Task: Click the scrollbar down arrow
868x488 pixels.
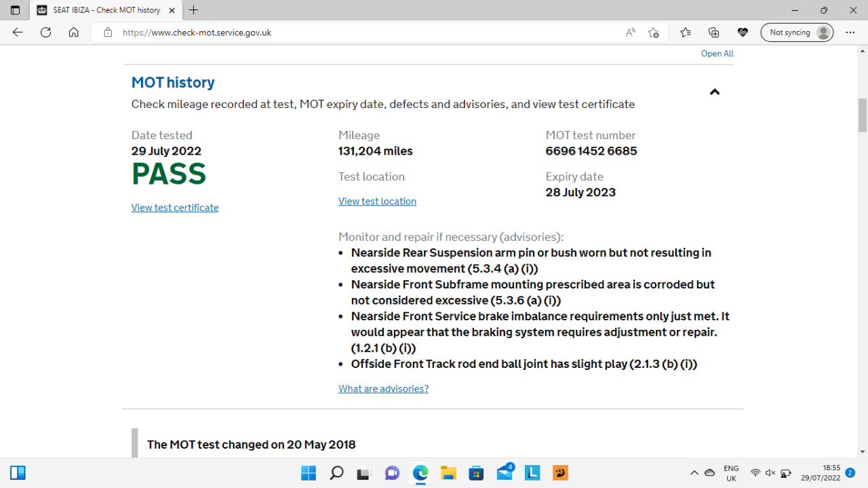Action: tap(863, 452)
